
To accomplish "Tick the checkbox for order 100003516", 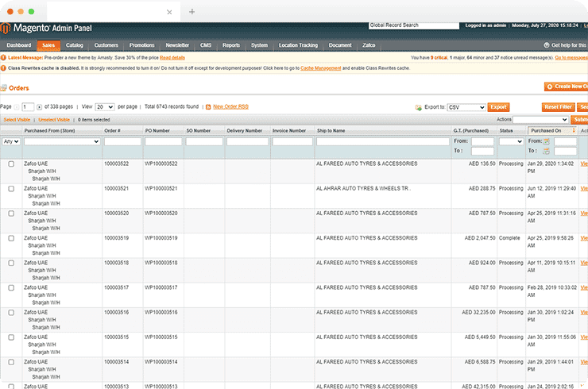I will [11, 313].
